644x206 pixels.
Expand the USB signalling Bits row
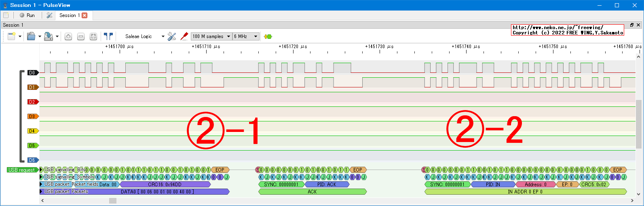point(41,170)
